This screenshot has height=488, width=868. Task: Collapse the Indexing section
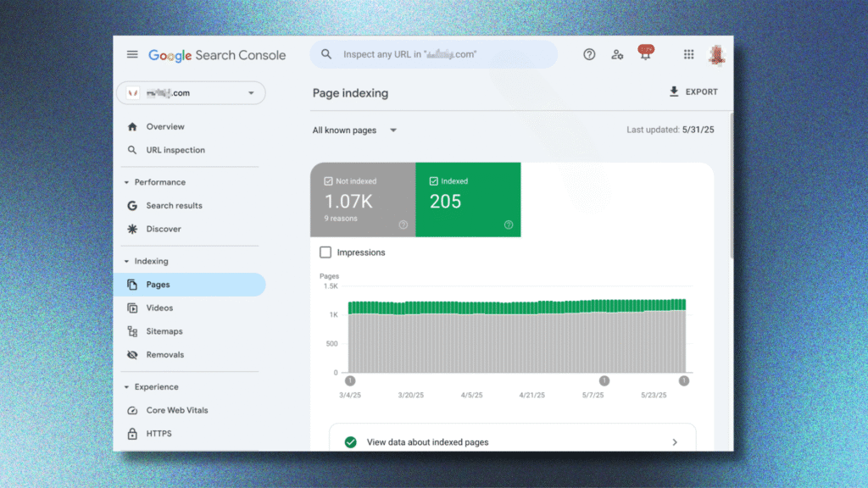(x=127, y=261)
